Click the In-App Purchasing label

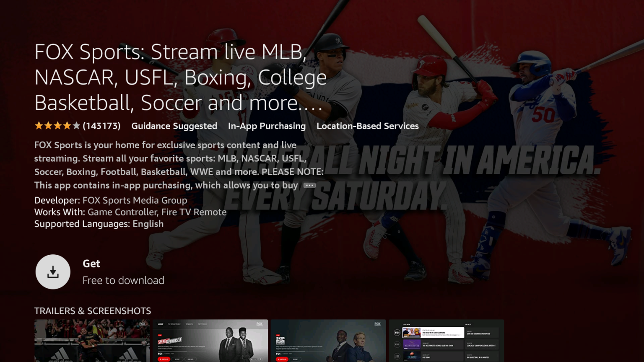(x=267, y=126)
